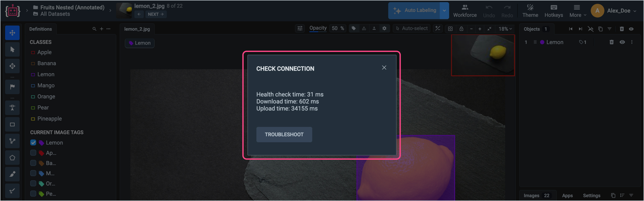Select the rectangle bounding box tool

click(x=12, y=124)
